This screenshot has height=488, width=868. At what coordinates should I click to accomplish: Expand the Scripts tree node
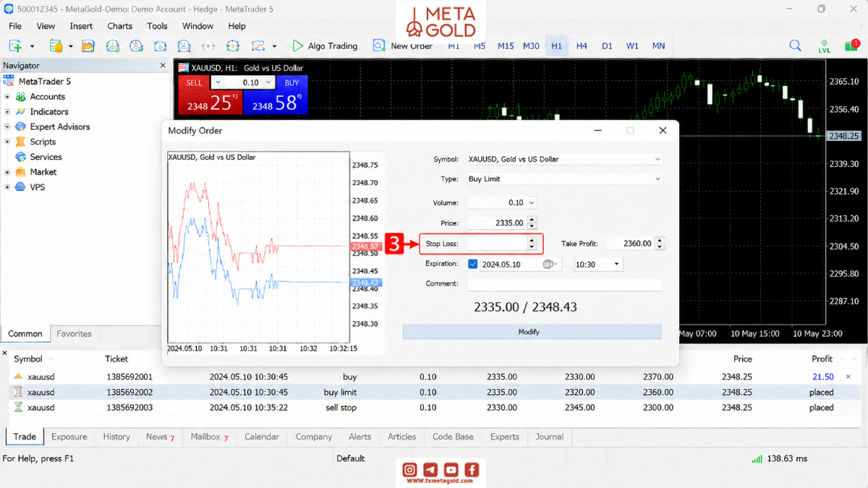(7, 142)
